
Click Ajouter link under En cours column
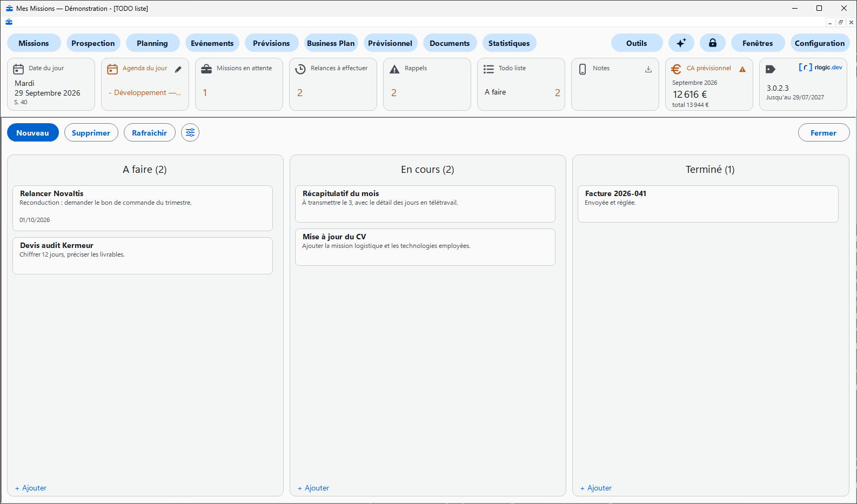coord(313,488)
